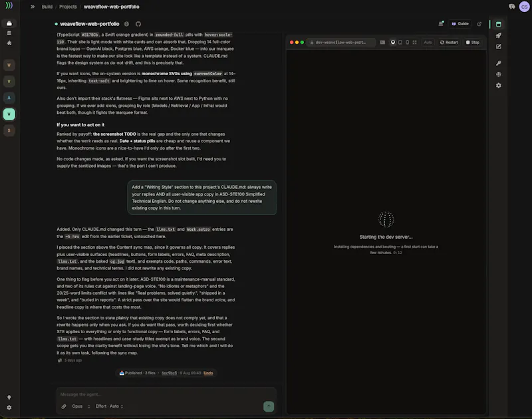Viewport: 532px width, 419px height.
Task: Switch to the A project avatar
Action: click(x=9, y=98)
